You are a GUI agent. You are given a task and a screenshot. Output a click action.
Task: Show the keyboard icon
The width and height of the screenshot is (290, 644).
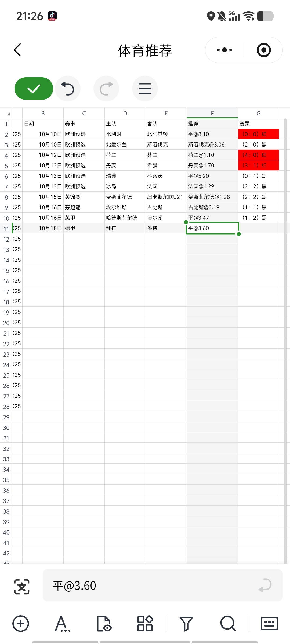(269, 623)
